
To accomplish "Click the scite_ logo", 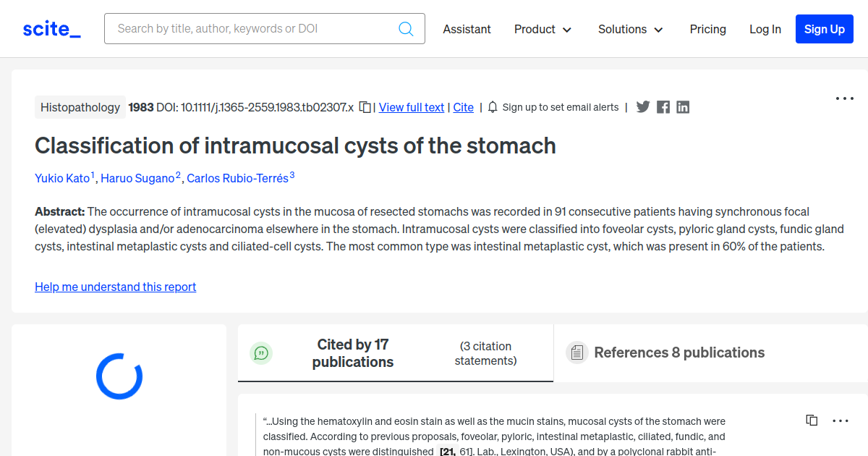I will (51, 29).
